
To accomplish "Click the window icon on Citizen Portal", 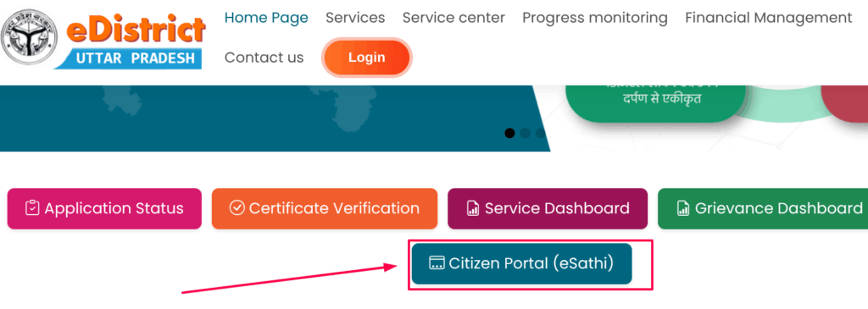I will pos(437,263).
